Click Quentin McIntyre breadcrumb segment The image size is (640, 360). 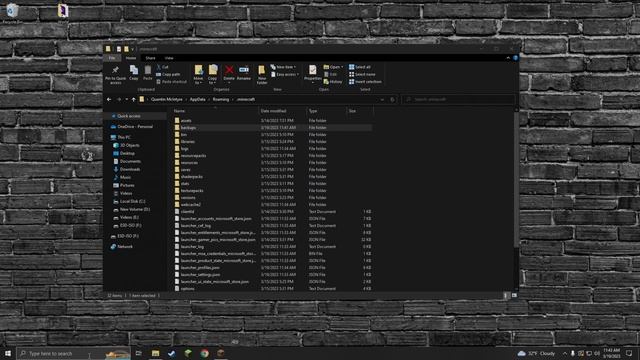tap(167, 99)
